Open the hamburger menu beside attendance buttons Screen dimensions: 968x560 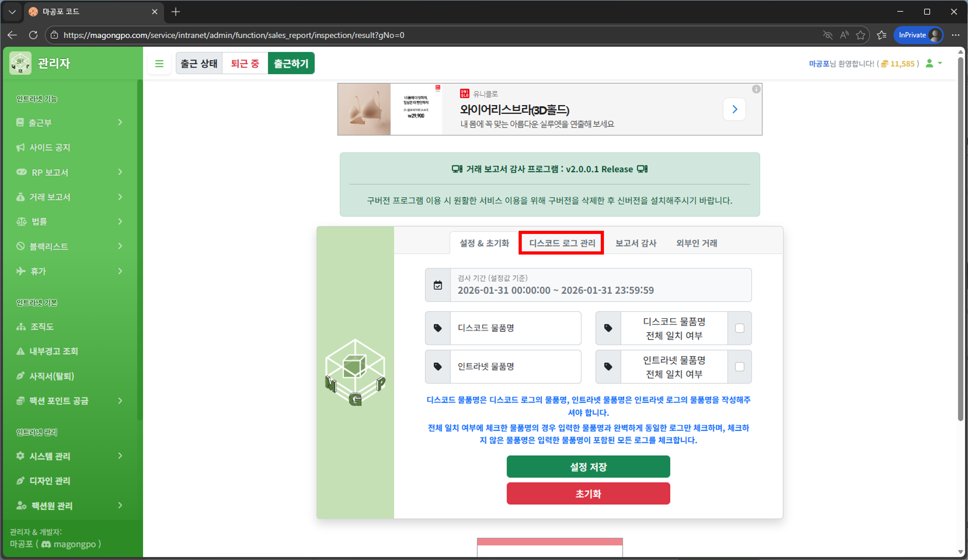[159, 63]
